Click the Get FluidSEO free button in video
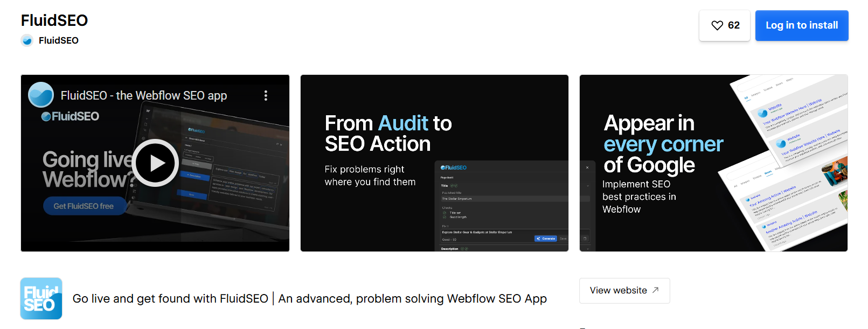The height and width of the screenshot is (329, 868). 84,206
